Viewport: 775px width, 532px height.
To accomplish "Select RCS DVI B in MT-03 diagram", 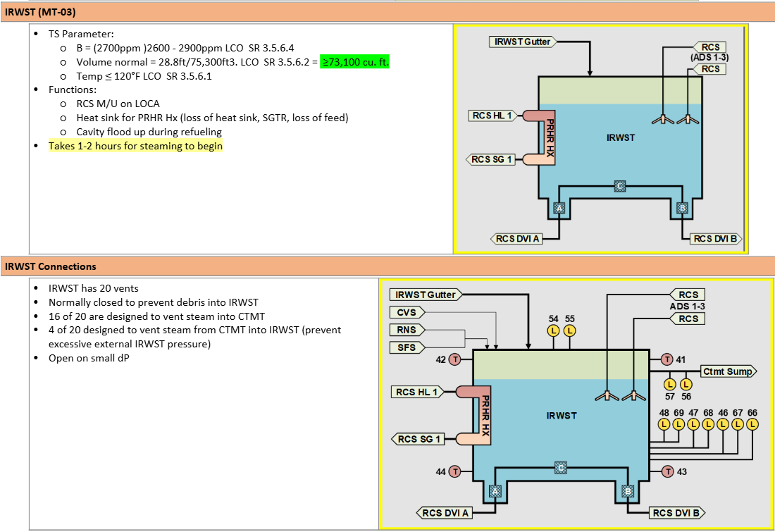I will pyautogui.click(x=717, y=239).
